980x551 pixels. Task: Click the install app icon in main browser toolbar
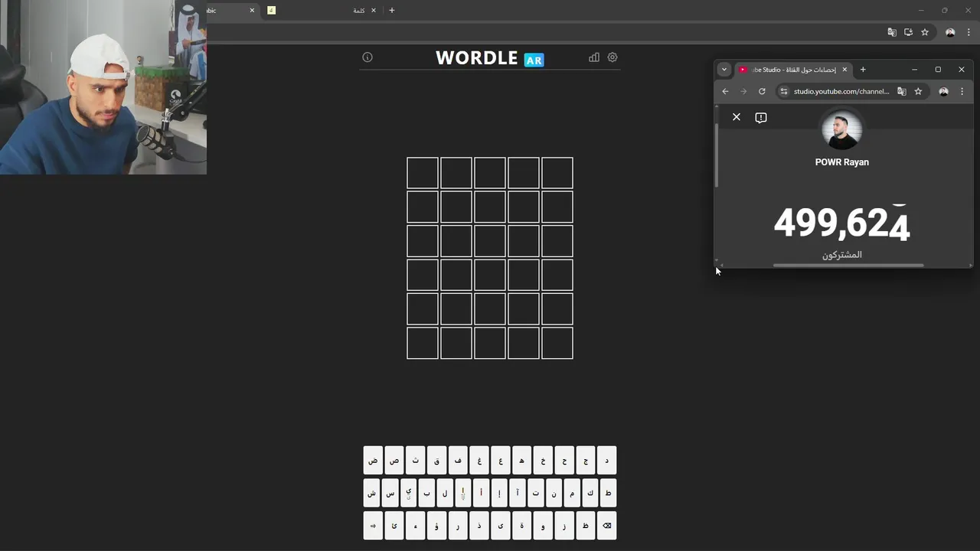[x=908, y=32]
